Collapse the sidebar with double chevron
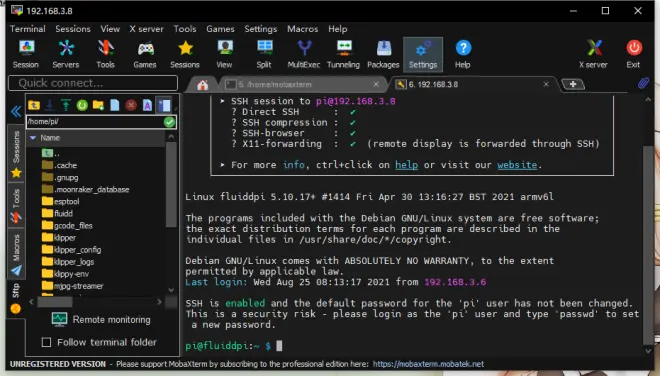This screenshot has height=376, width=660. [x=16, y=112]
